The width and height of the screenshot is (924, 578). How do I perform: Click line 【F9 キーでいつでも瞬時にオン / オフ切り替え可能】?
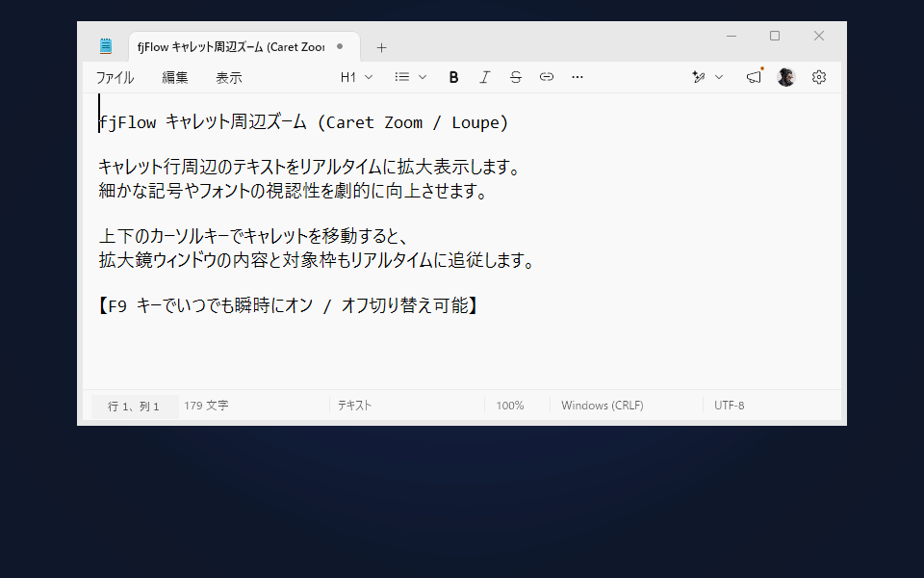pos(288,305)
